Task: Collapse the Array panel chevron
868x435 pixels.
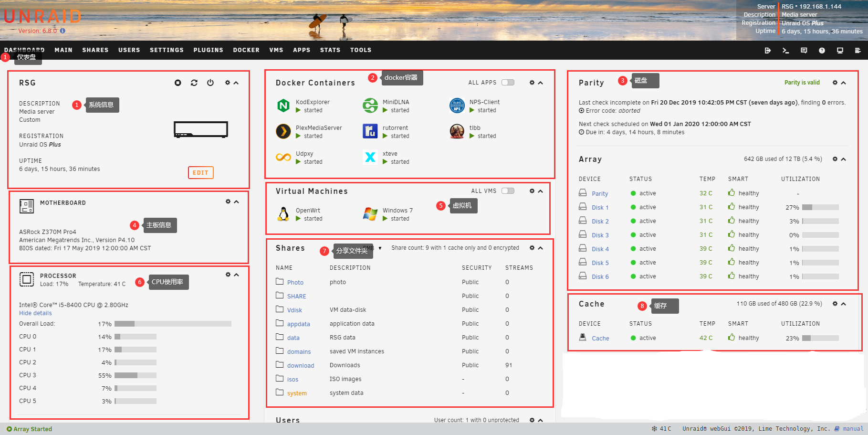Action: click(843, 159)
